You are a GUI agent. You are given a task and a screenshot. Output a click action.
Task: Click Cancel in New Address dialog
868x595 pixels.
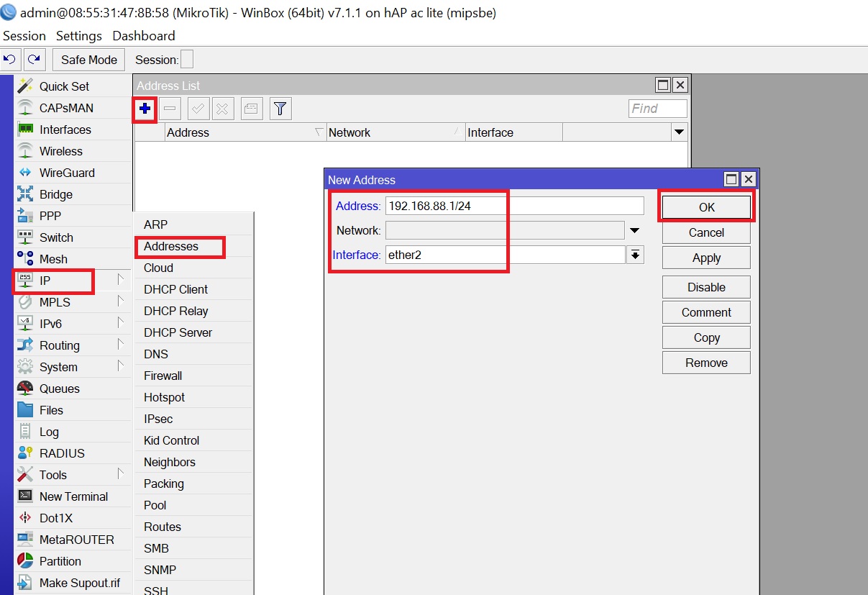[706, 232]
